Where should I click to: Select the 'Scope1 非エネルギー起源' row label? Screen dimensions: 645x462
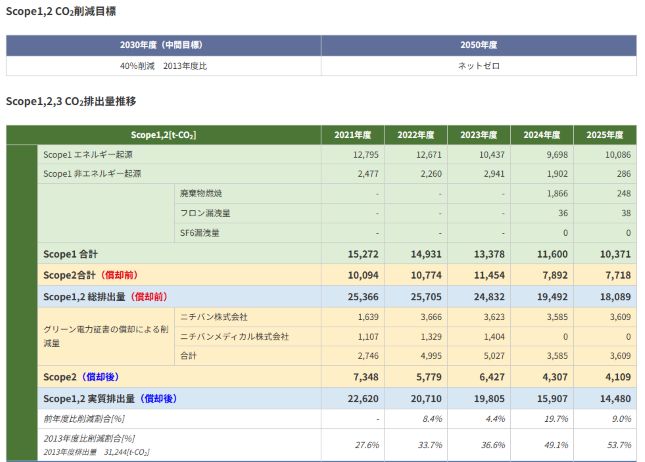[x=92, y=174]
